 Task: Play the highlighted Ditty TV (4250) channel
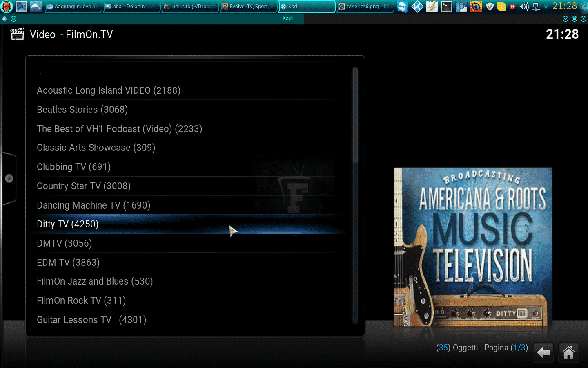pos(188,224)
